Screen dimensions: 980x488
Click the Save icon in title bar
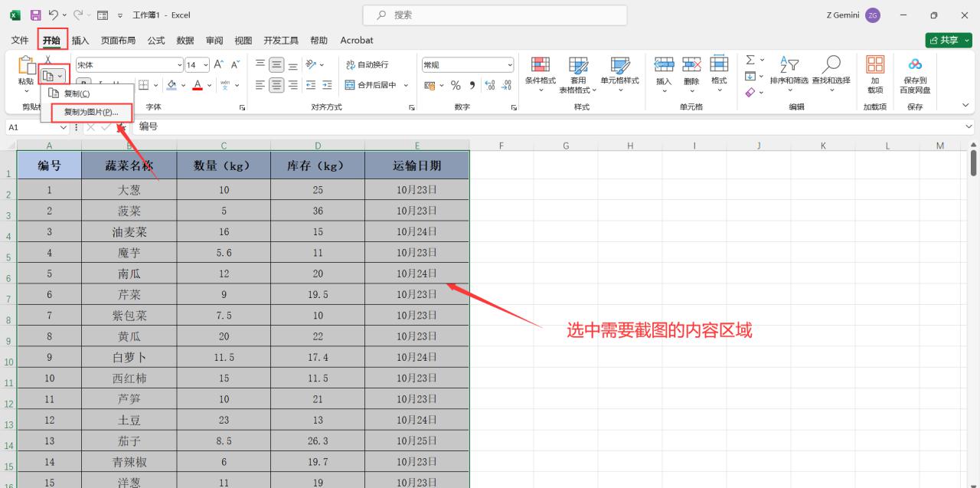[35, 15]
